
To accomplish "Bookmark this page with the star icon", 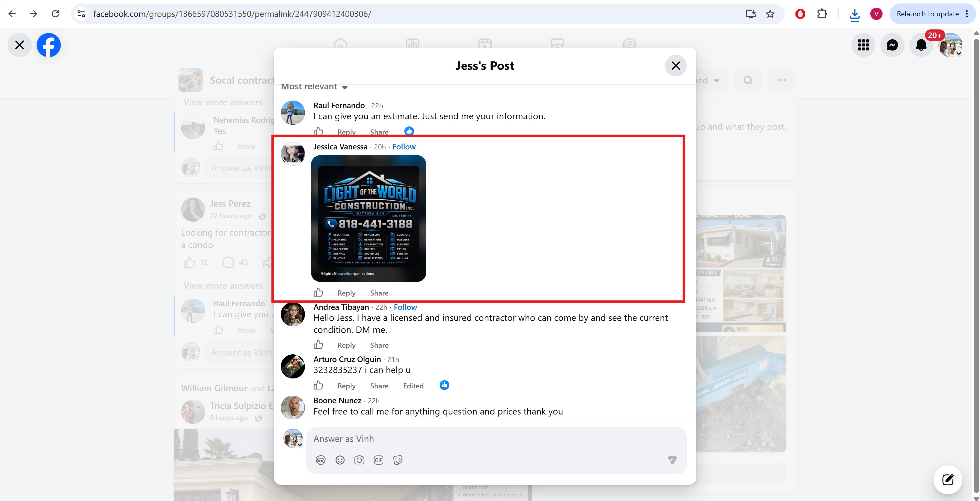I will coord(770,14).
